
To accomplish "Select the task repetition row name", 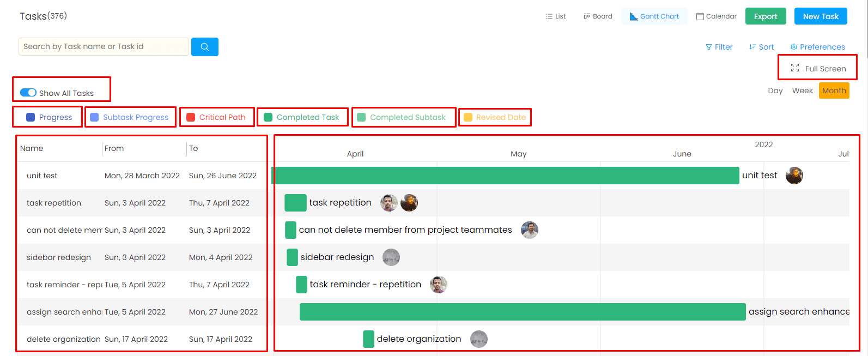I will pyautogui.click(x=54, y=203).
